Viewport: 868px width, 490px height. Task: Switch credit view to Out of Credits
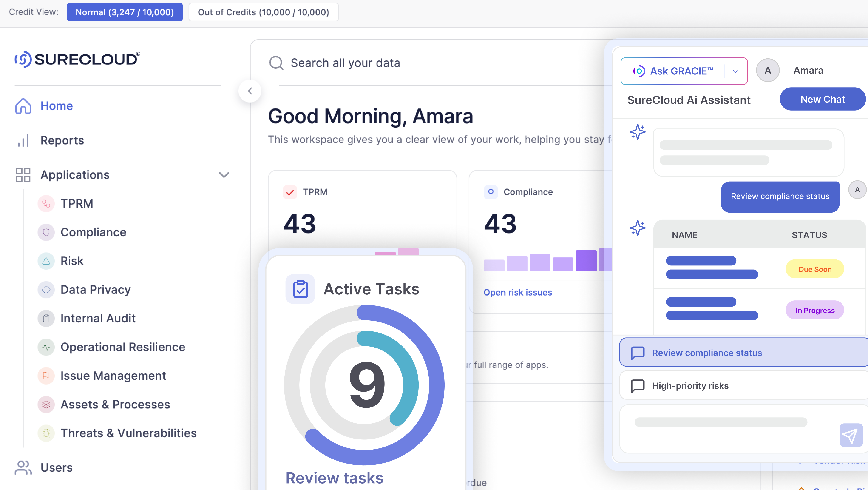coord(263,12)
